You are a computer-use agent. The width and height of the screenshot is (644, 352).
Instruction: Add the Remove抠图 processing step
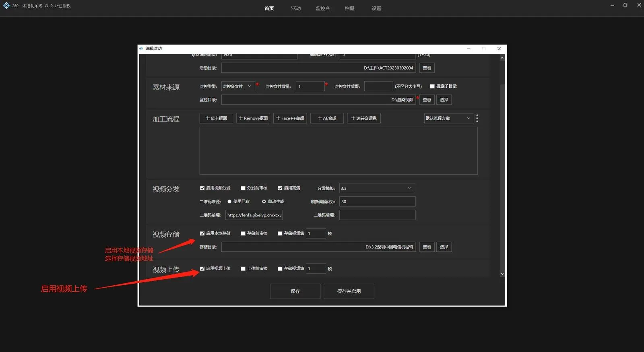[253, 118]
